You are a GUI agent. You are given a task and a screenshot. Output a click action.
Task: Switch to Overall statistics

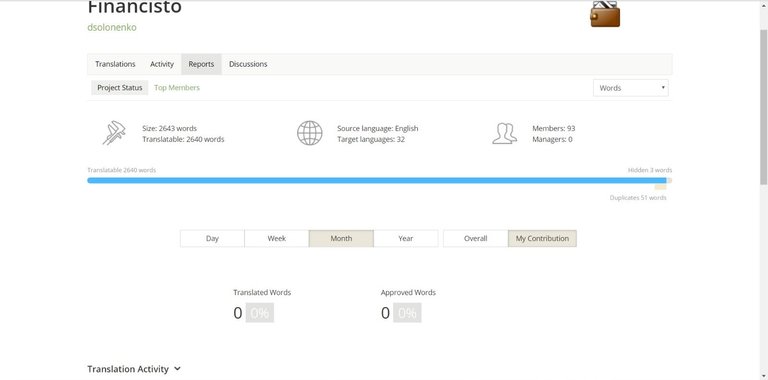point(476,238)
